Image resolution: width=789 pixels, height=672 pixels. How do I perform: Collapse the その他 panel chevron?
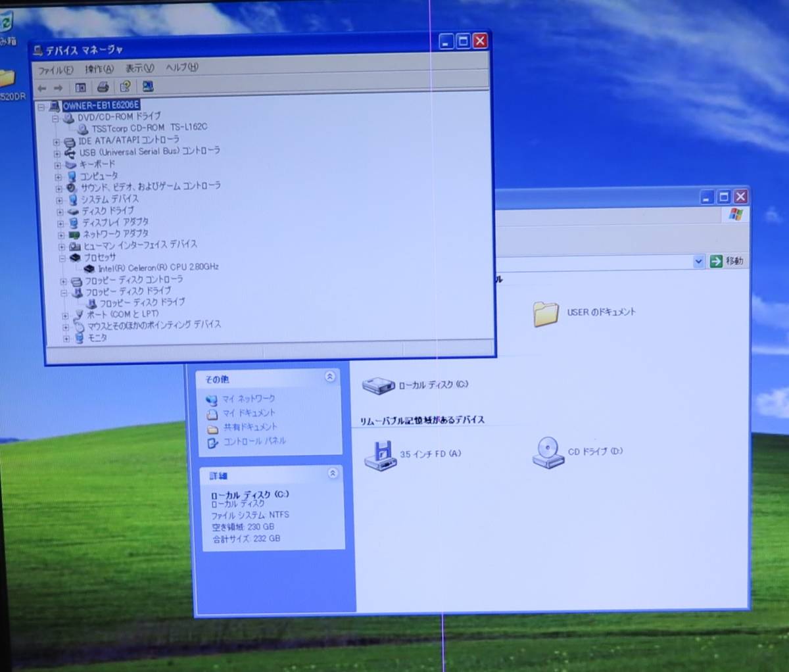[x=330, y=377]
